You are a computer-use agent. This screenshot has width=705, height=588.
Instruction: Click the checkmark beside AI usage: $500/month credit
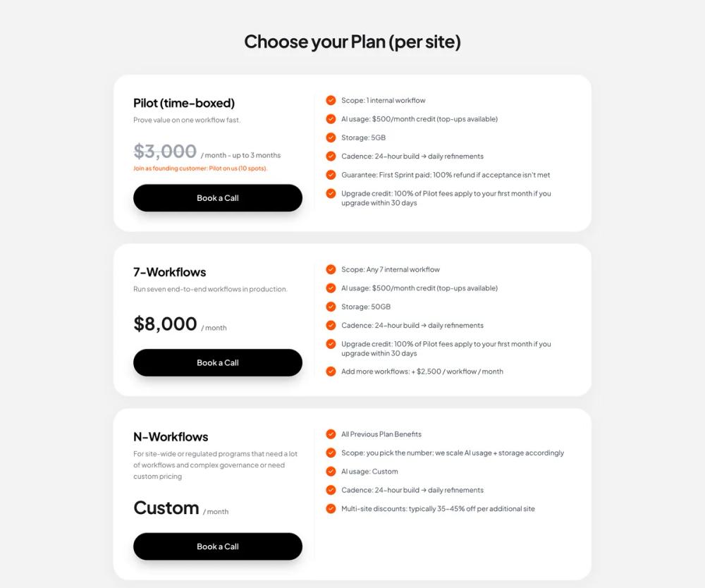pos(331,118)
